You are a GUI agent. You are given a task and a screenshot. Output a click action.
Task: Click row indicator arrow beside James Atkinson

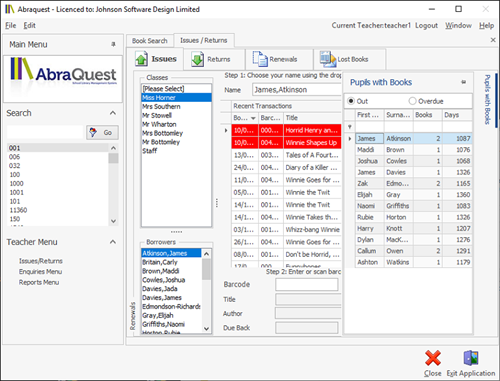coord(350,138)
